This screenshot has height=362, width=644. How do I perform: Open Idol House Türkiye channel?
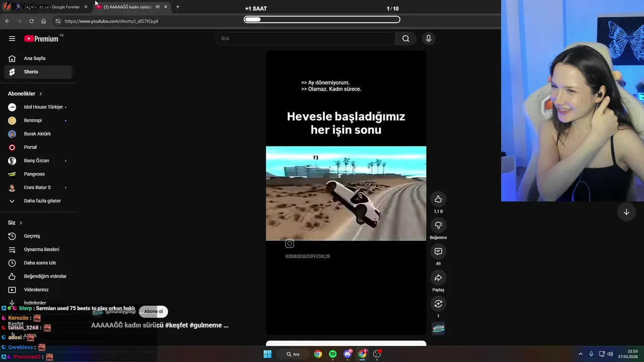tap(38, 107)
